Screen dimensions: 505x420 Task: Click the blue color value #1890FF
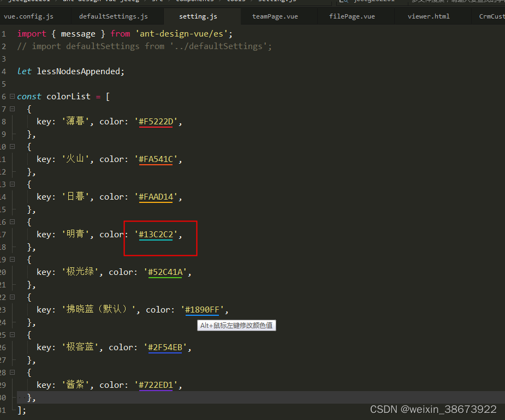(202, 310)
